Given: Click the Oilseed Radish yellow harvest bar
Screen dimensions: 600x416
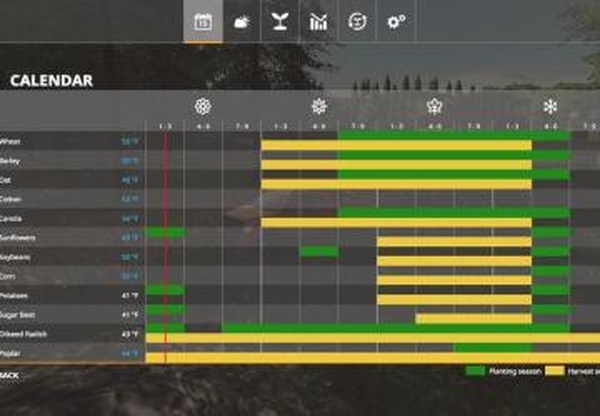Looking at the screenshot, I should 373,338.
